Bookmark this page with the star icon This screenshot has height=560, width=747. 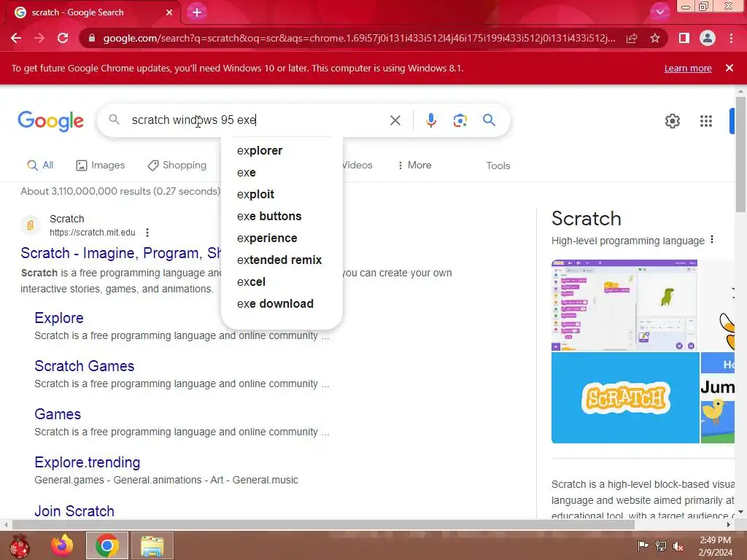pos(655,38)
